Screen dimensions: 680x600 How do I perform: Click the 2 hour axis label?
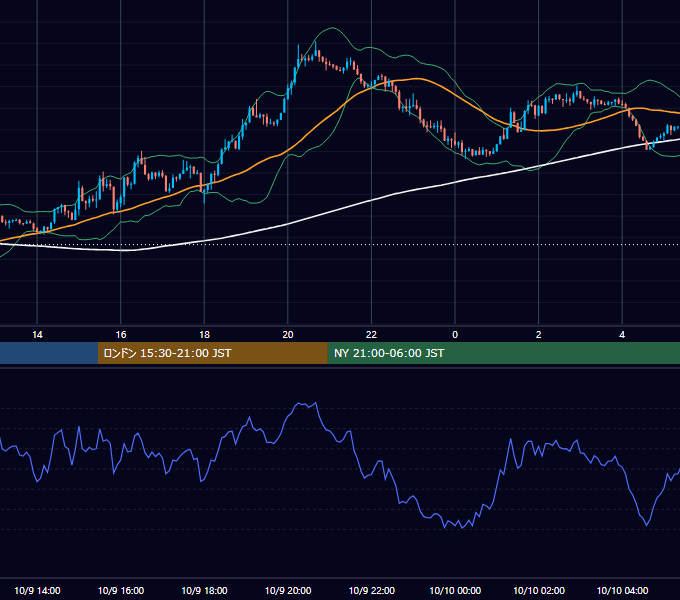pos(538,335)
